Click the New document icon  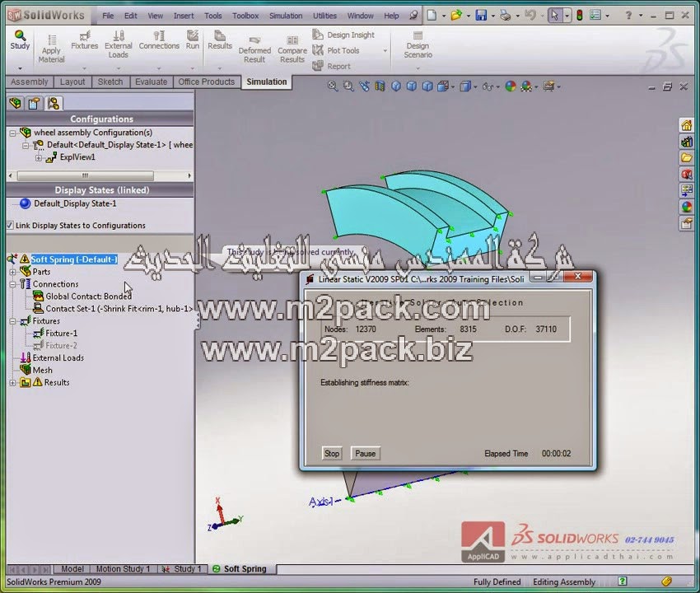pyautogui.click(x=432, y=16)
